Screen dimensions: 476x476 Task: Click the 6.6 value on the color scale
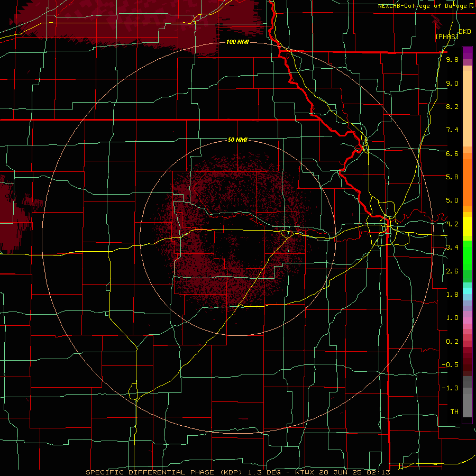(x=452, y=153)
